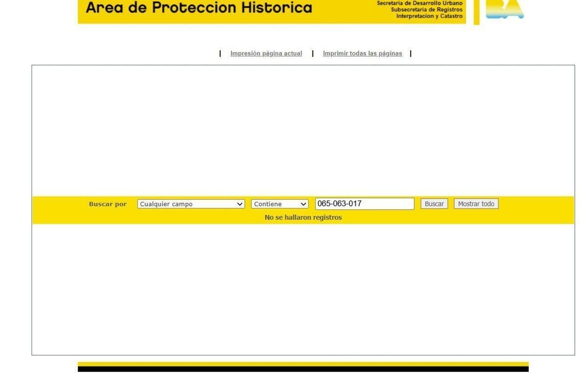The width and height of the screenshot is (588, 385).
Task: Click the 'No se hallaron registros' message
Action: click(x=303, y=217)
